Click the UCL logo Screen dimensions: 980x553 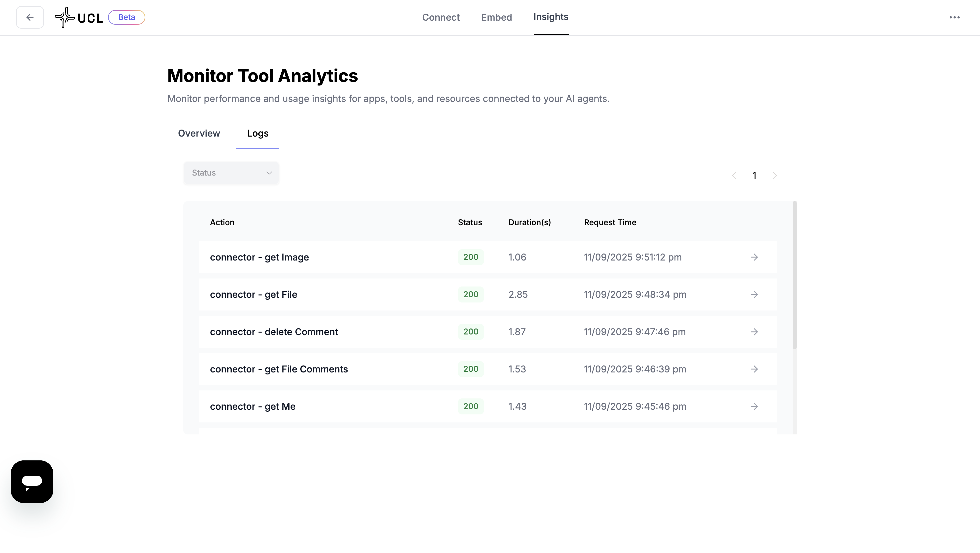pyautogui.click(x=79, y=18)
